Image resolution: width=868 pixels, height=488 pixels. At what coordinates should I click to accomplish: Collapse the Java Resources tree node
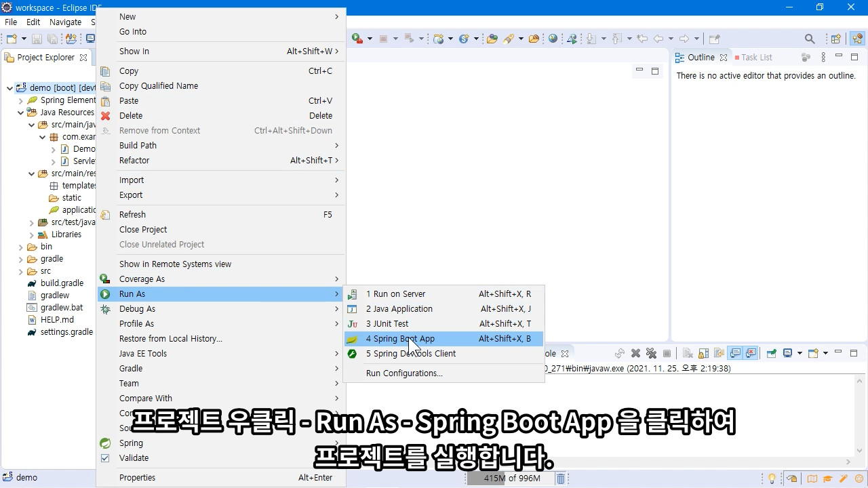tap(20, 113)
